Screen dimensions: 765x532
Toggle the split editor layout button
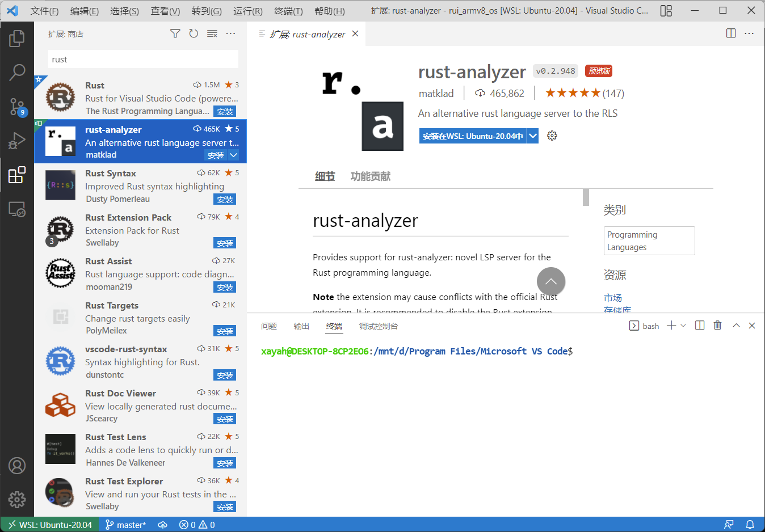(731, 33)
